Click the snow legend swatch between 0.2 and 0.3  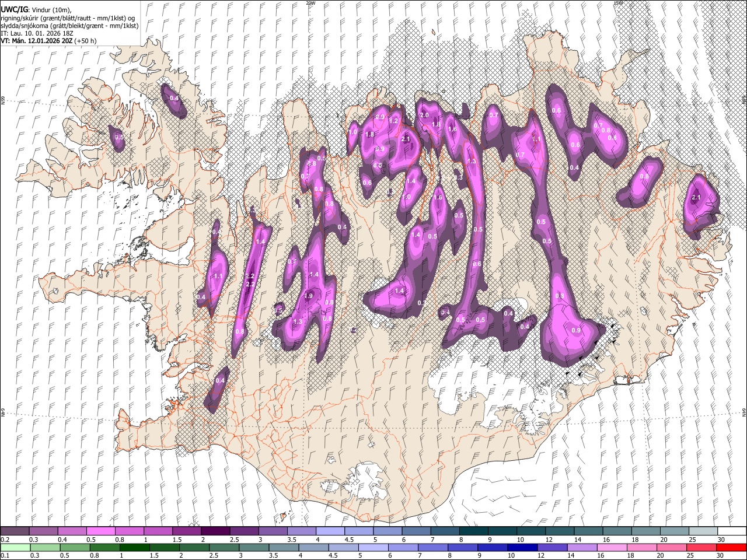click(x=15, y=531)
